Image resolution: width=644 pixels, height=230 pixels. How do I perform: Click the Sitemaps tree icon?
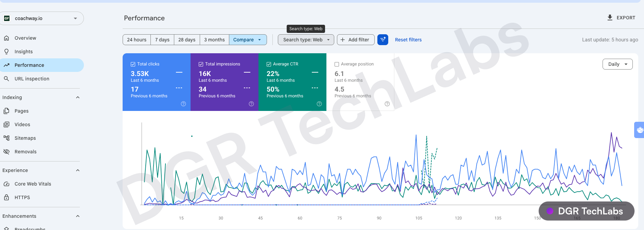point(6,138)
